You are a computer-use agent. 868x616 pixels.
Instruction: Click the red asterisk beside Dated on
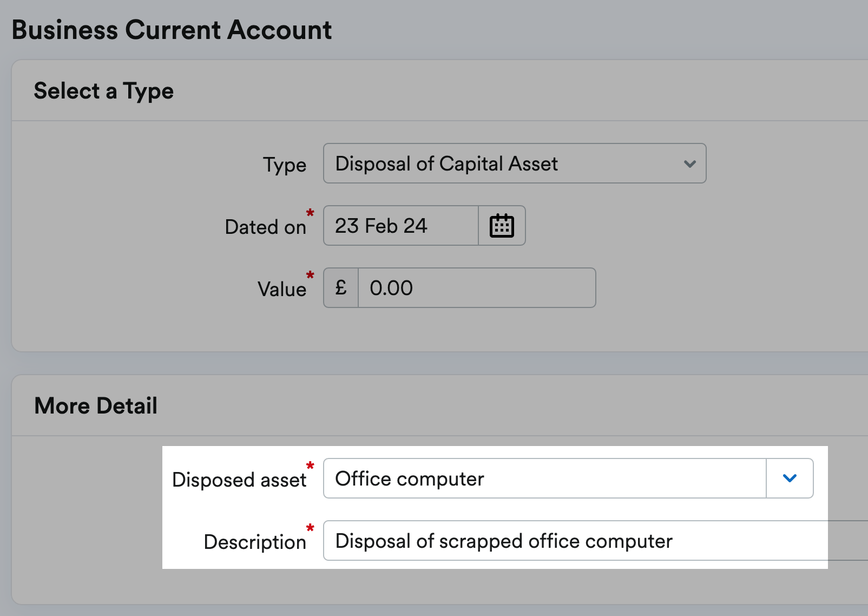310,213
